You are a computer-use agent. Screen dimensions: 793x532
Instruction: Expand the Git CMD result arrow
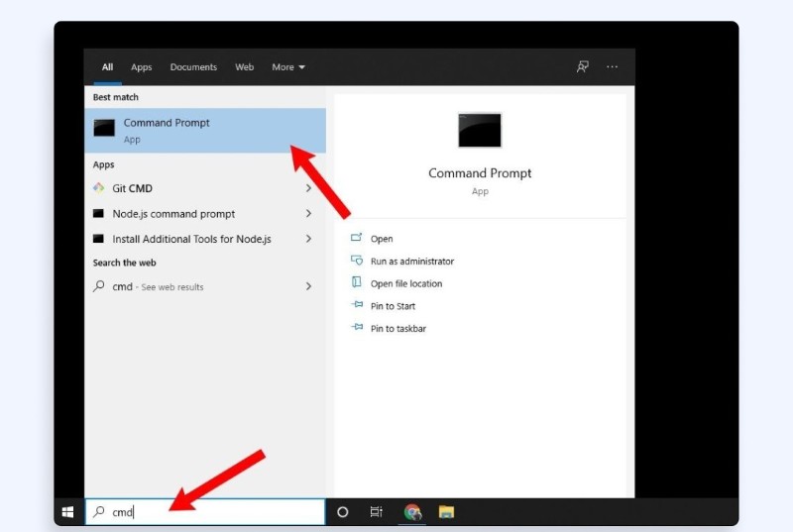click(x=308, y=188)
